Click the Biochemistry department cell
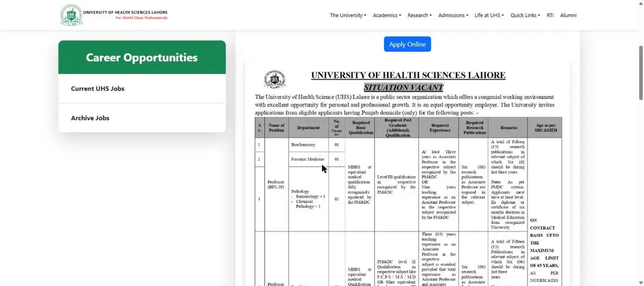This screenshot has width=644, height=286. [309, 145]
